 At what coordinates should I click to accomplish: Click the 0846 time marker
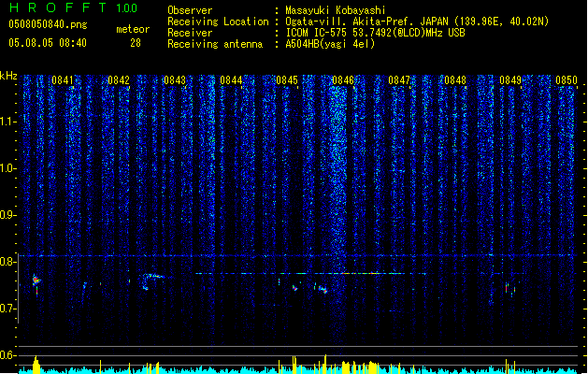coord(343,80)
